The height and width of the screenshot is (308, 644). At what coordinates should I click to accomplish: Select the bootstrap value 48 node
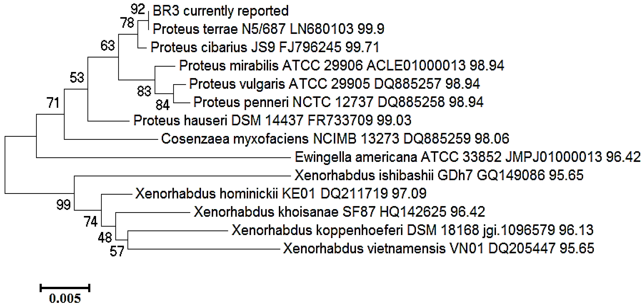point(105,237)
